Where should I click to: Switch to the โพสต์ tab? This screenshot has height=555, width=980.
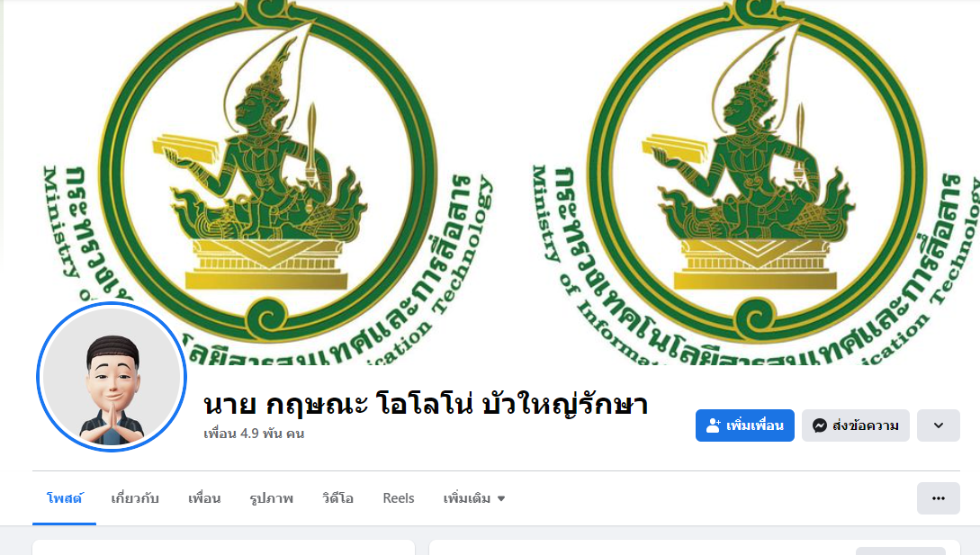pyautogui.click(x=65, y=498)
